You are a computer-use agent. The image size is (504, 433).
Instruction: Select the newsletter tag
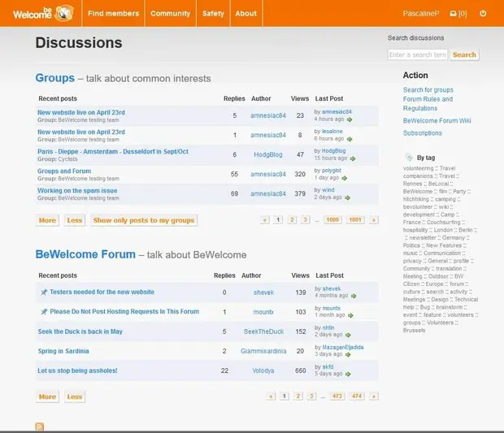[423, 238]
